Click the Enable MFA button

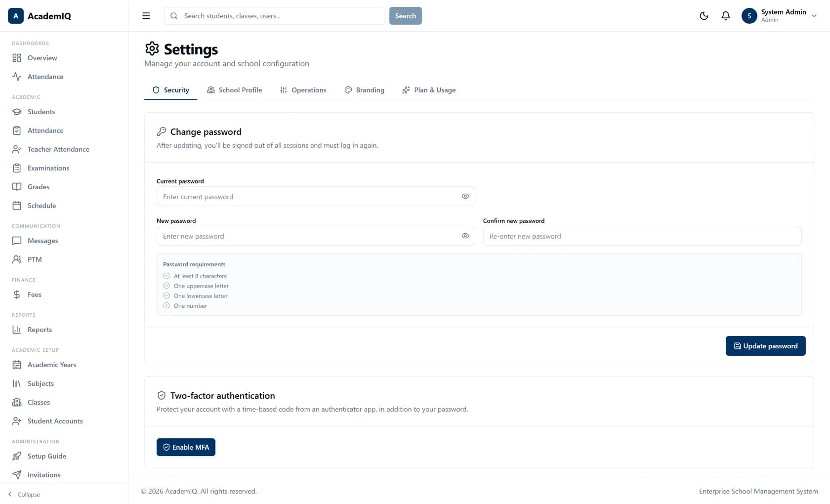pyautogui.click(x=186, y=447)
